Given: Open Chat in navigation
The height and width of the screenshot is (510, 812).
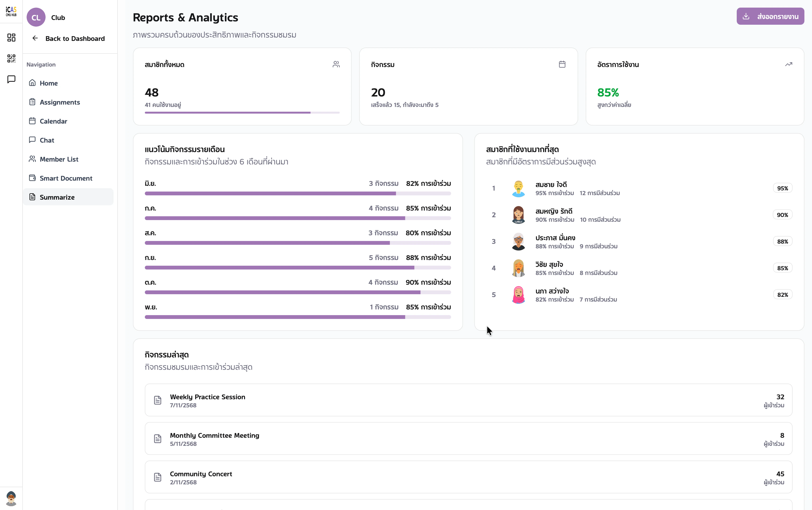Looking at the screenshot, I should [68, 140].
